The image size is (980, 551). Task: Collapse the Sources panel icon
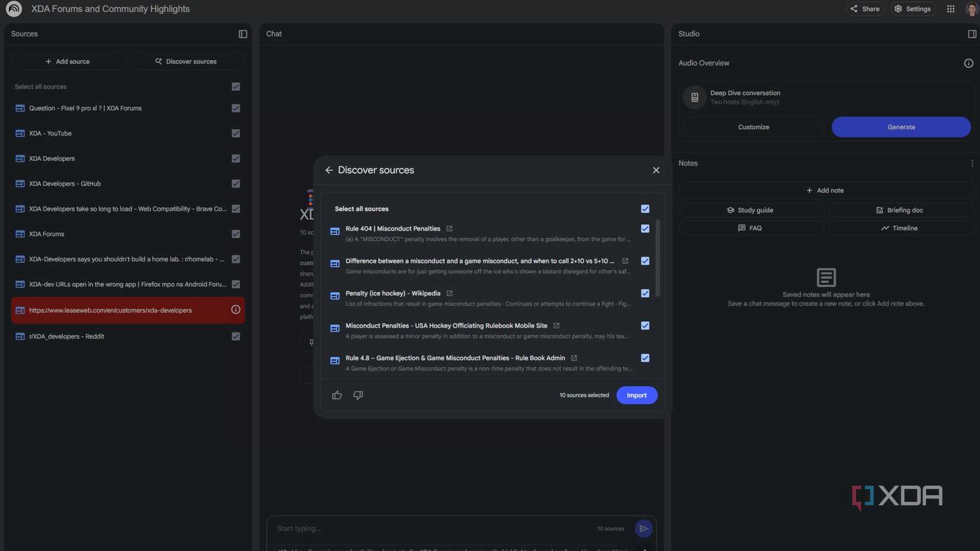click(243, 34)
